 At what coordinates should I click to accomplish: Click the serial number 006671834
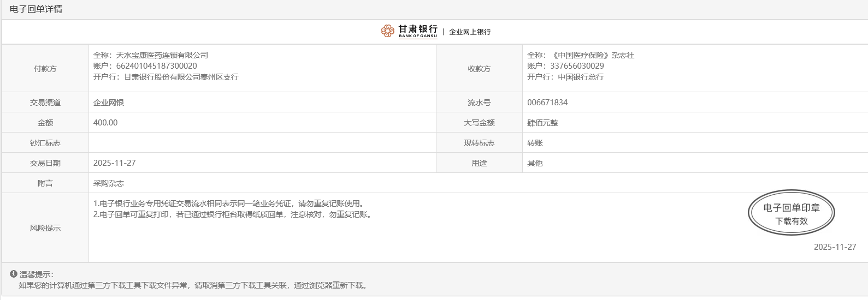pyautogui.click(x=547, y=103)
